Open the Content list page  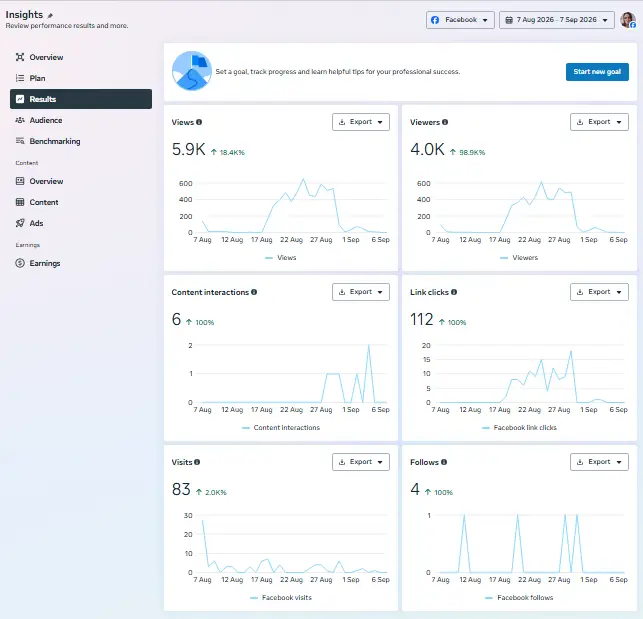point(81,202)
